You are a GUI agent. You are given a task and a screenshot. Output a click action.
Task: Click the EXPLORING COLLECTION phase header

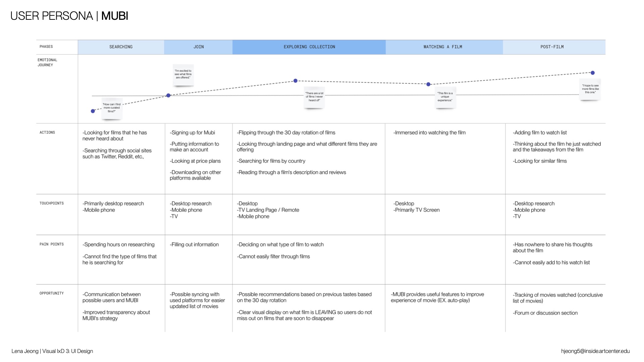(x=309, y=47)
